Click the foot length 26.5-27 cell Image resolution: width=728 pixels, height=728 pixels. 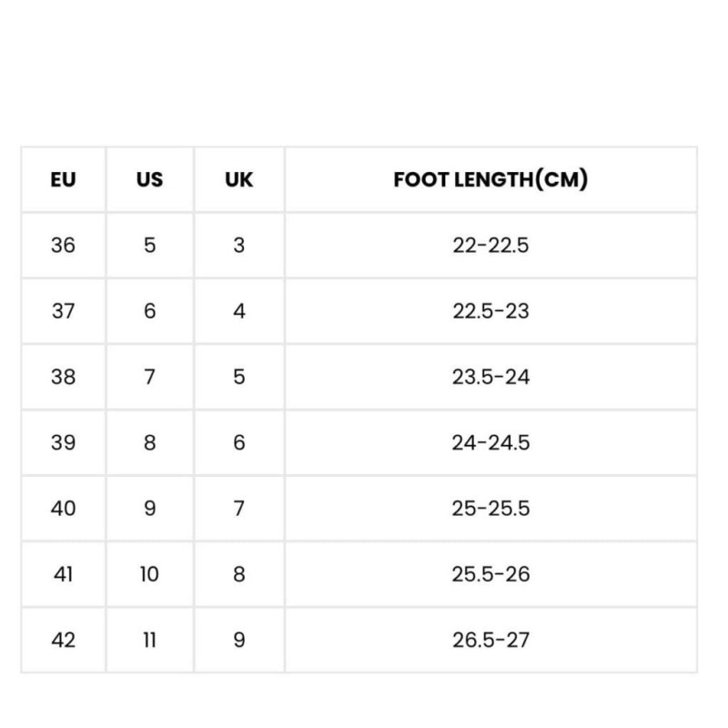pos(491,641)
